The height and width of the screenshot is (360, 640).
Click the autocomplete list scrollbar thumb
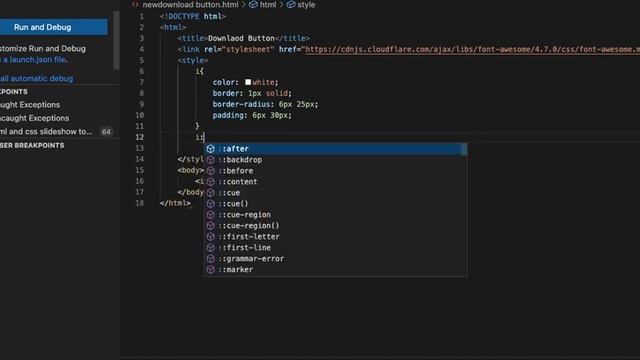[464, 149]
